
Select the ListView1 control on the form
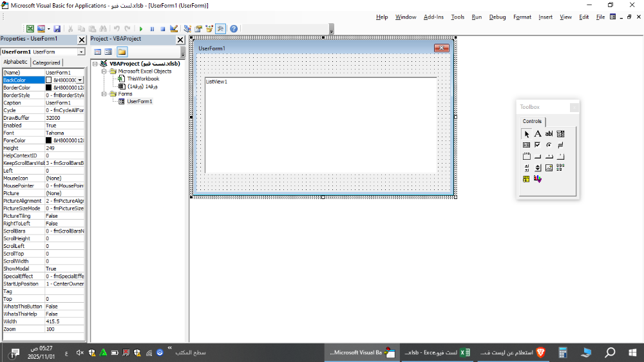321,126
